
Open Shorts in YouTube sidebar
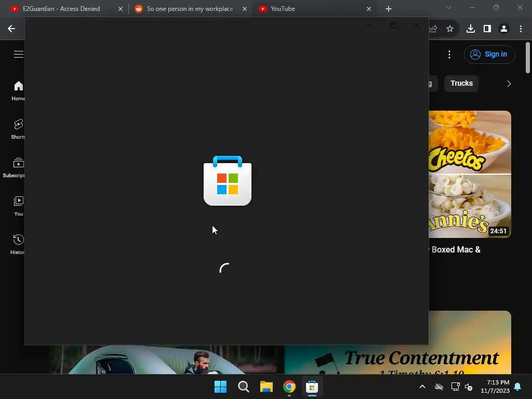[18, 129]
